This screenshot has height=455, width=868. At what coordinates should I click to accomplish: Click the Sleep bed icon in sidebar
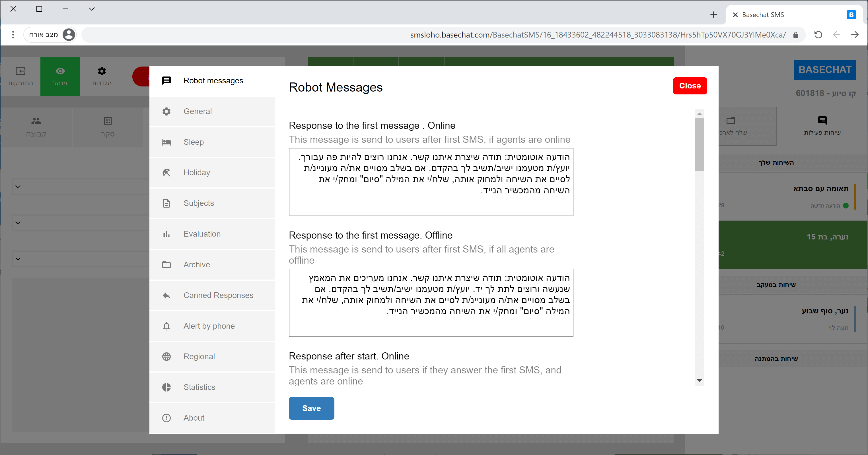pyautogui.click(x=166, y=142)
